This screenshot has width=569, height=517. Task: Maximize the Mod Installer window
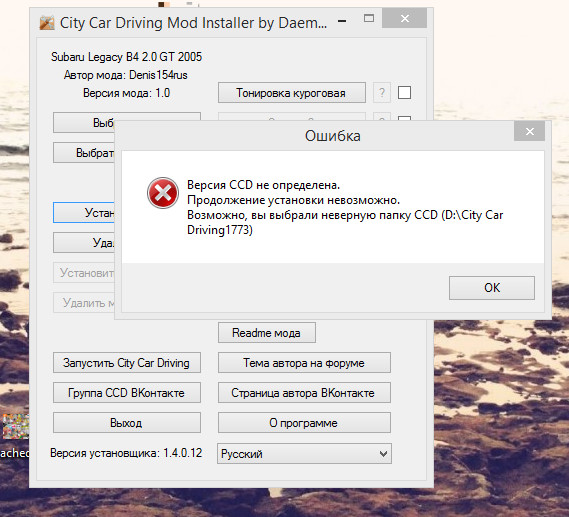pos(369,19)
